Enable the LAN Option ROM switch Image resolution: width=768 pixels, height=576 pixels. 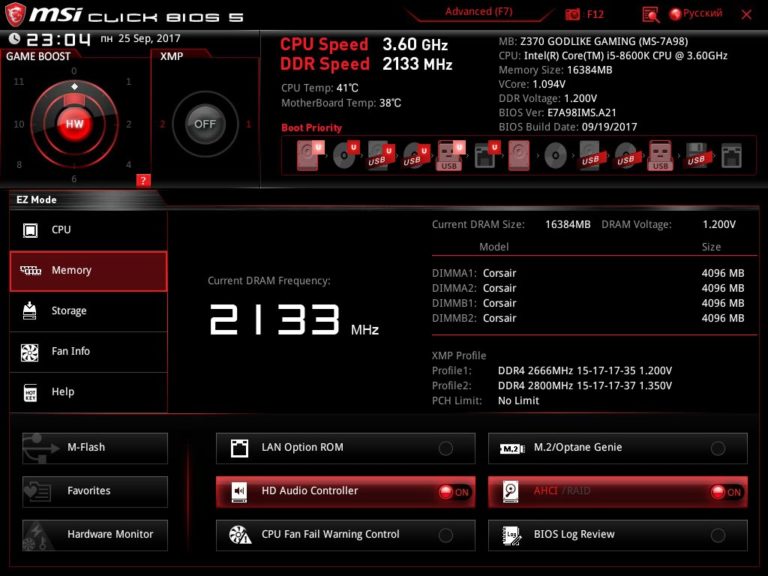click(x=446, y=448)
